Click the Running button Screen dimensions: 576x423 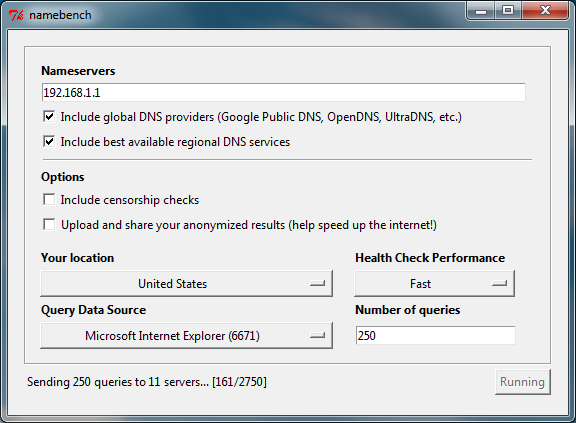pos(522,382)
